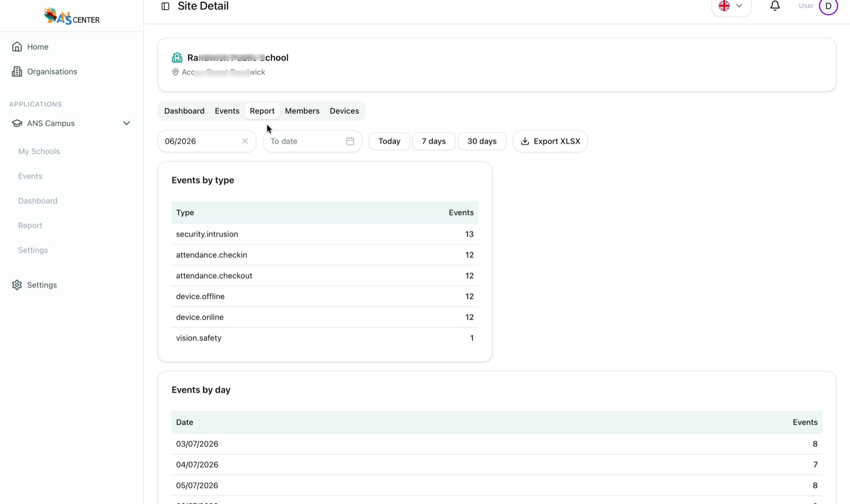Image resolution: width=850 pixels, height=504 pixels.
Task: Open the Members tab
Action: [302, 111]
